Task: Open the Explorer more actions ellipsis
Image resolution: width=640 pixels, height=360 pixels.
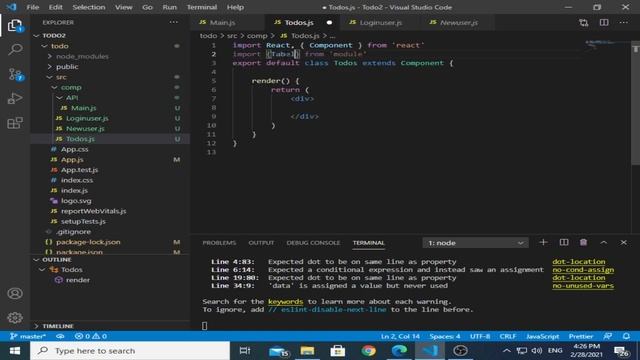Action: (x=173, y=22)
